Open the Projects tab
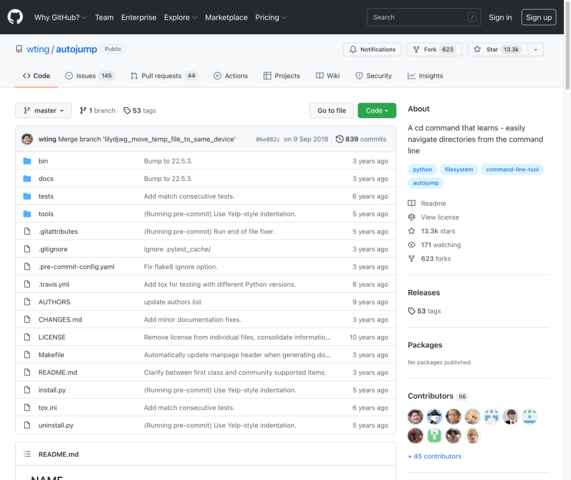The width and height of the screenshot is (571, 480). tap(281, 76)
